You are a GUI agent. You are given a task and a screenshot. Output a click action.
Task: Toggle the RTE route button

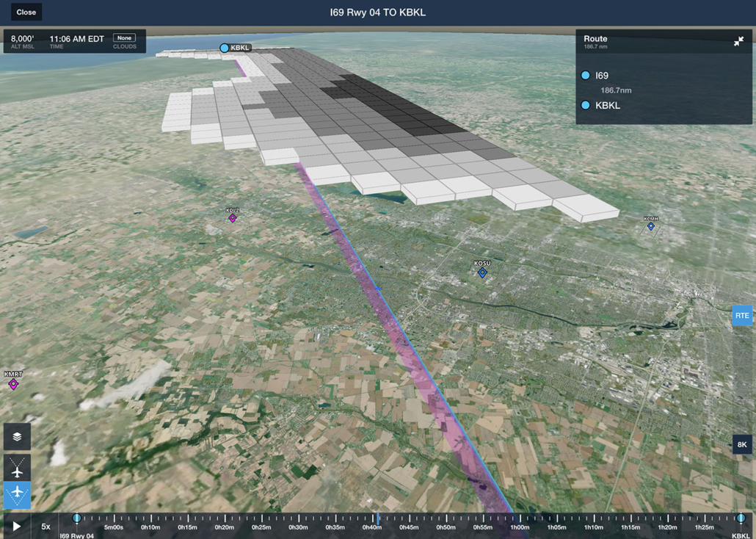pyautogui.click(x=742, y=316)
